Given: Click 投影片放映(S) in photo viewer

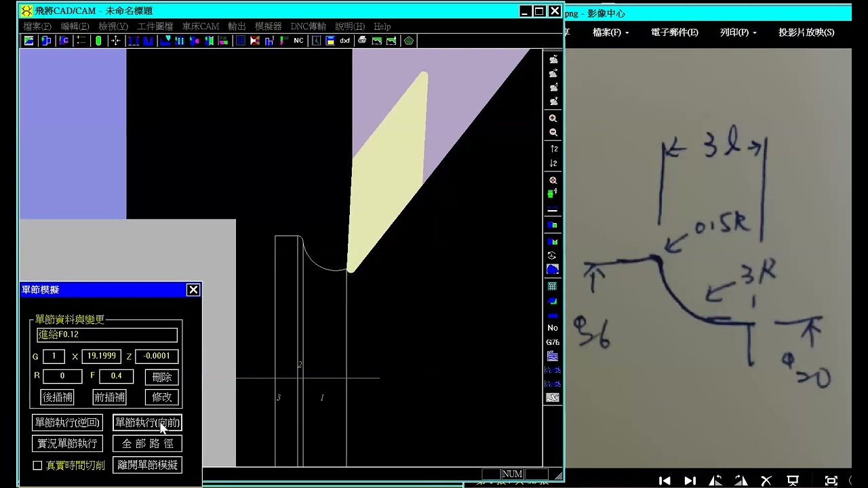Looking at the screenshot, I should click(806, 33).
